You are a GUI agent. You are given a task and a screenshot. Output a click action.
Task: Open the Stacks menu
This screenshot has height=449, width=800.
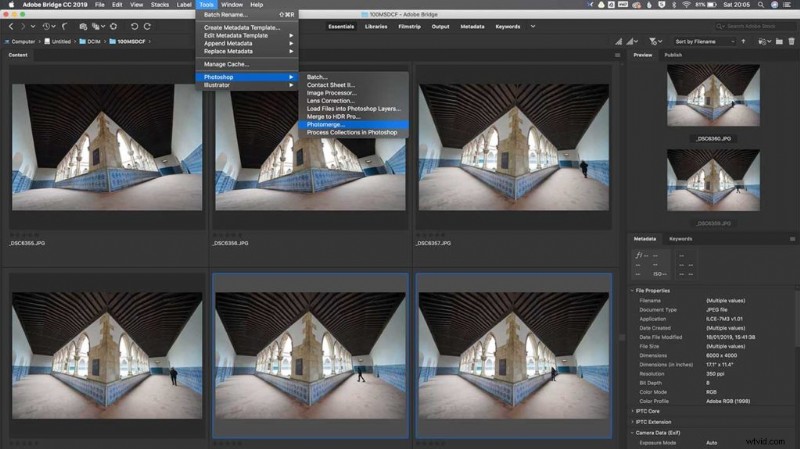[159, 5]
